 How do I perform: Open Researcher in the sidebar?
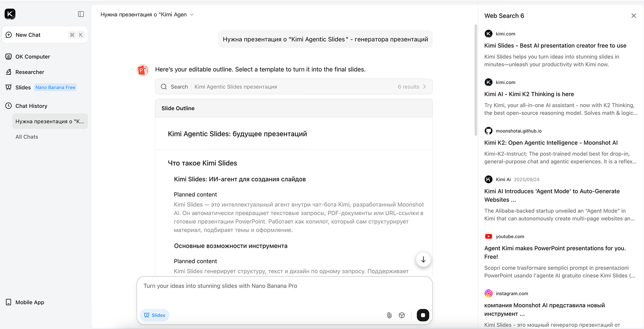point(30,72)
